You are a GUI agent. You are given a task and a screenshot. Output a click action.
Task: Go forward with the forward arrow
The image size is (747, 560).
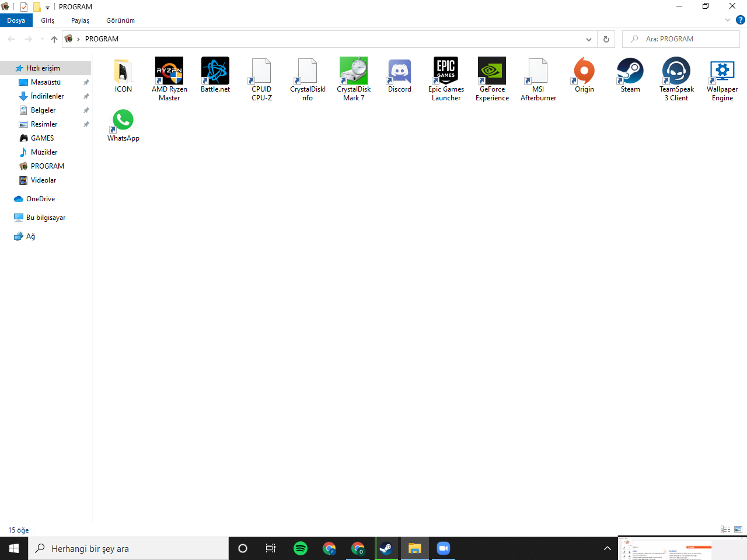(28, 39)
